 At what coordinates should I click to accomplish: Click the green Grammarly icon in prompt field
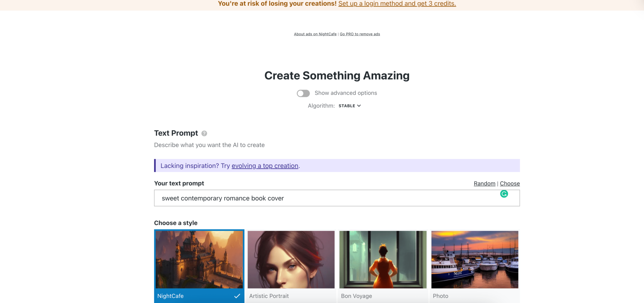504,194
